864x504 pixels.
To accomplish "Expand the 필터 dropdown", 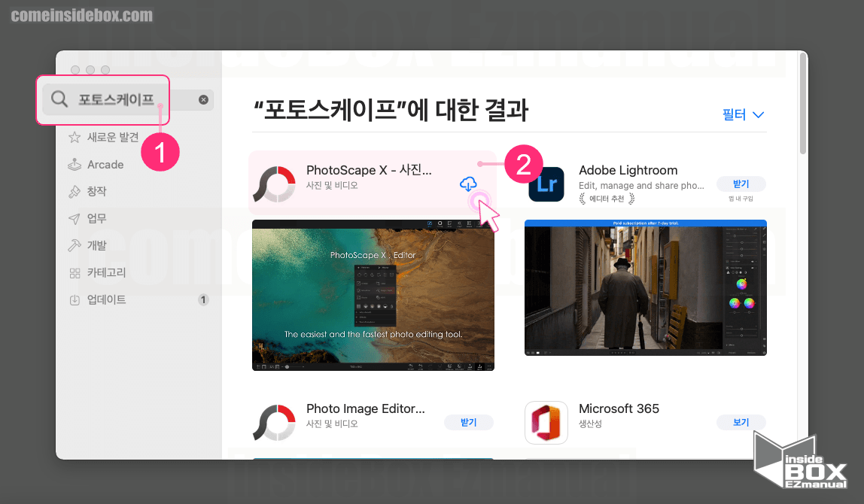I will click(x=743, y=114).
